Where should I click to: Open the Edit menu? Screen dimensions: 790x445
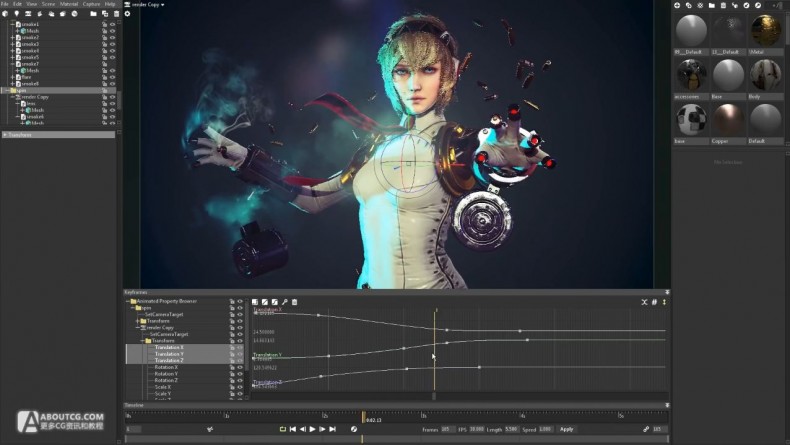17,4
